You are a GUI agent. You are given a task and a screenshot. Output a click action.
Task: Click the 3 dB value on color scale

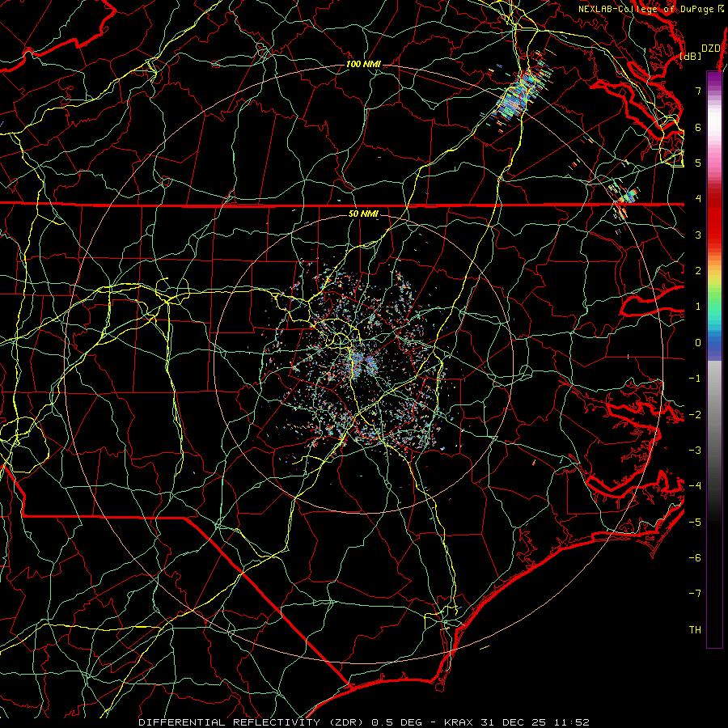698,235
